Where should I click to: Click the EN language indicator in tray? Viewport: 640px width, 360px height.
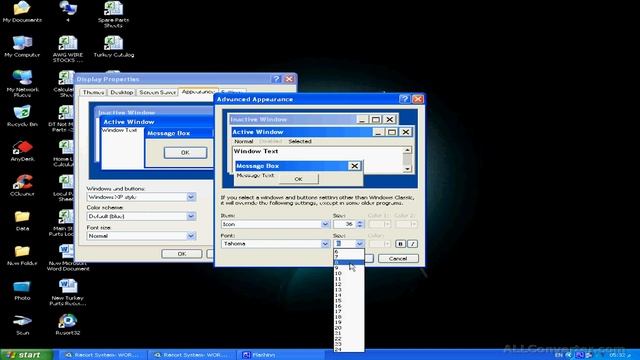click(x=559, y=355)
